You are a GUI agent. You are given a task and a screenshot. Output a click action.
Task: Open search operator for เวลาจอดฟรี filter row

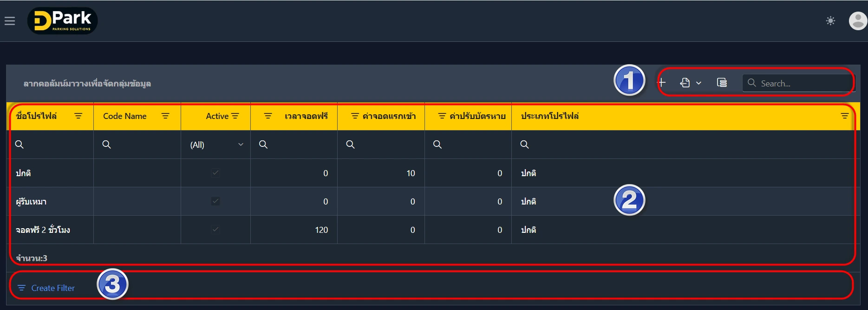(x=263, y=145)
